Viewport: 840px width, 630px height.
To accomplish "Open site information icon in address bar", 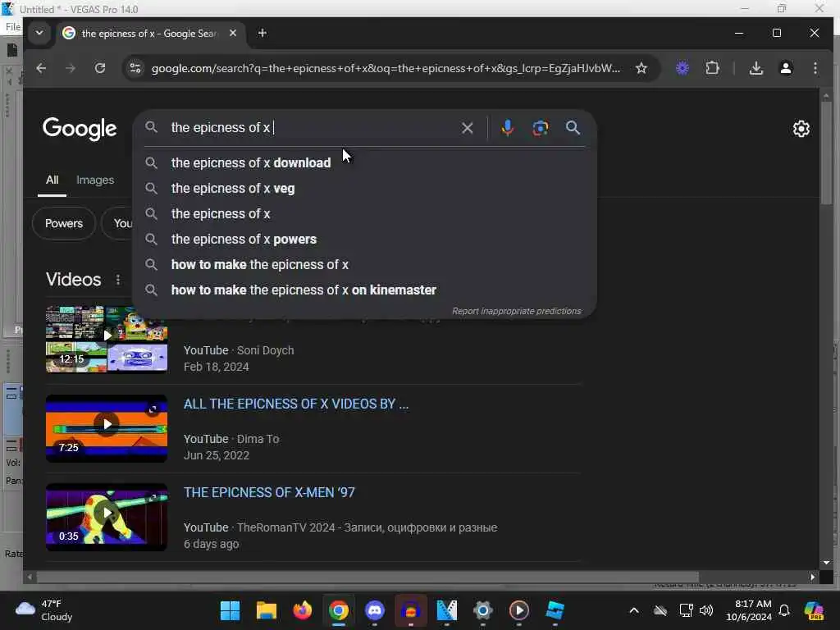I will 135,68.
